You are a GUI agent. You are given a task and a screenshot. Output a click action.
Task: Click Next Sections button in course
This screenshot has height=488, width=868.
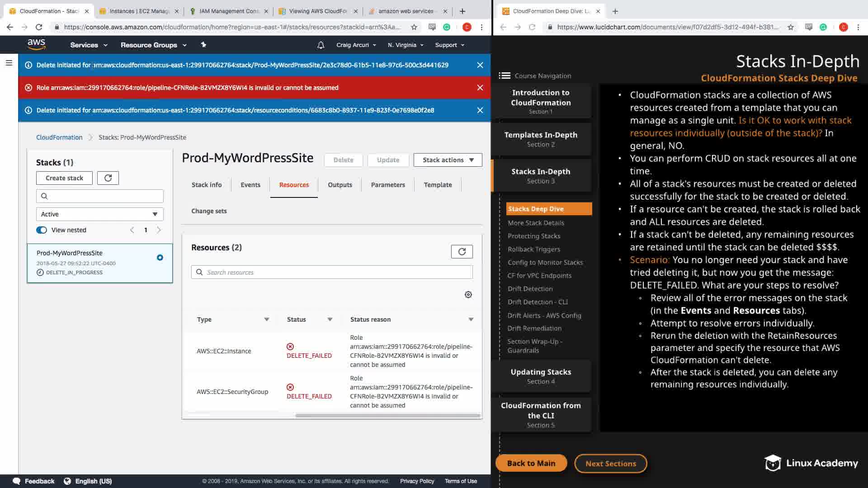pos(610,464)
